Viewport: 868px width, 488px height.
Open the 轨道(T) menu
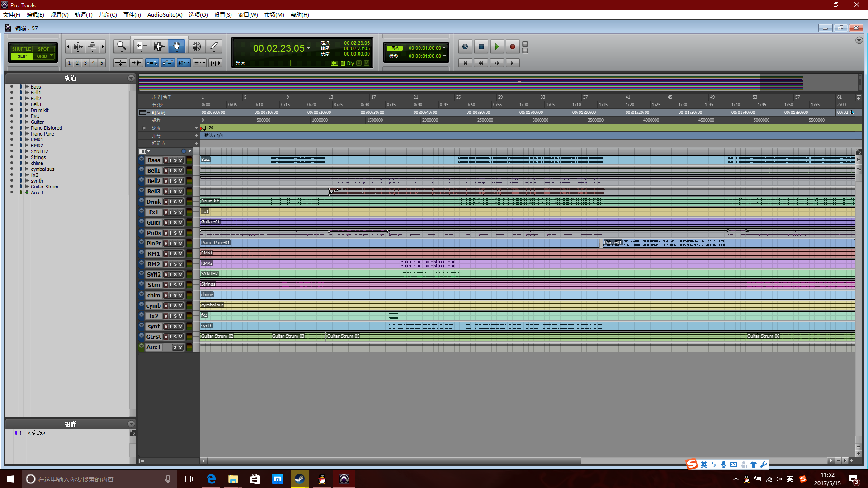click(x=84, y=15)
